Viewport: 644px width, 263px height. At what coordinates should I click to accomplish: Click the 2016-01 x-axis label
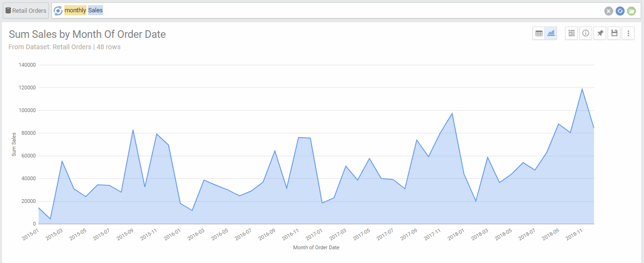[x=172, y=234]
